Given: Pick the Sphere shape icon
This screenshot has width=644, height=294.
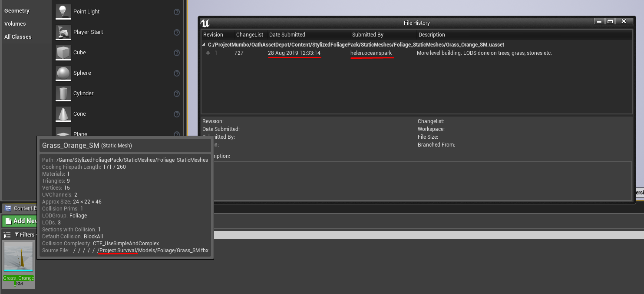Looking at the screenshot, I should 63,73.
